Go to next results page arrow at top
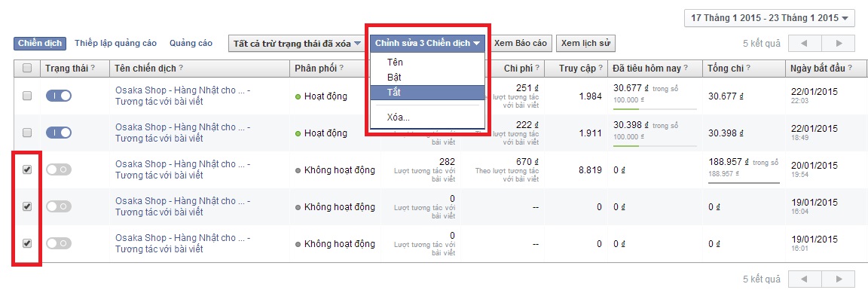Screen dimensions: 868x296 pyautogui.click(x=838, y=43)
